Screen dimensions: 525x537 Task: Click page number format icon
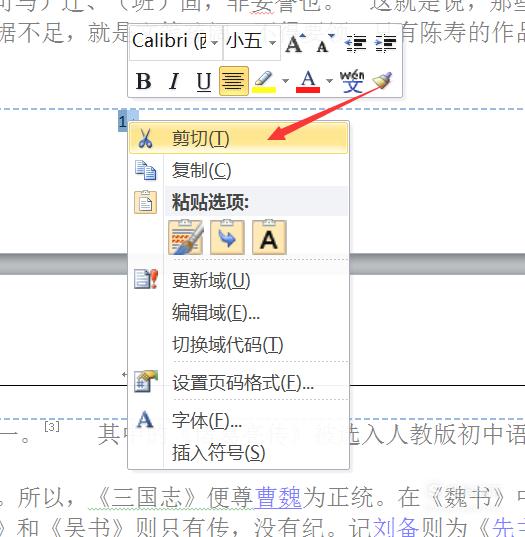coord(146,381)
